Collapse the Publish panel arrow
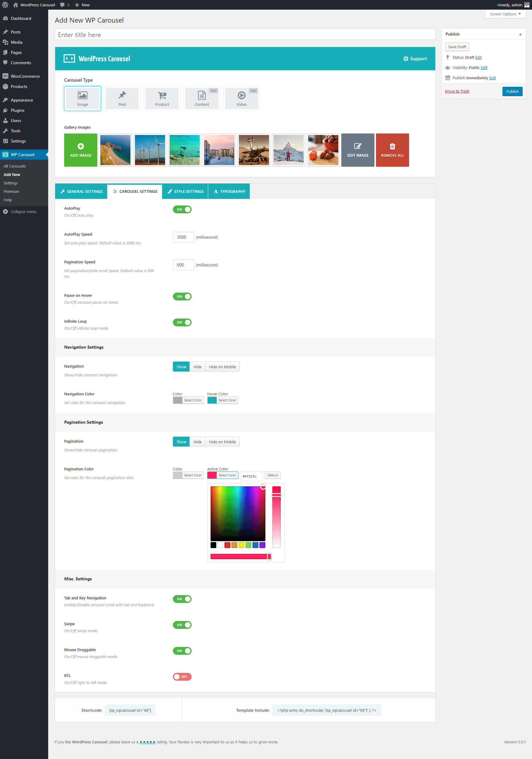Image resolution: width=532 pixels, height=759 pixels. click(520, 34)
